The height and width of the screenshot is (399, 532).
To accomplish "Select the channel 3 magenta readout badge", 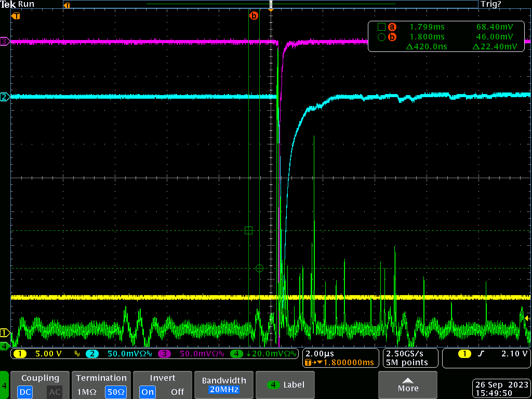I will click(165, 354).
